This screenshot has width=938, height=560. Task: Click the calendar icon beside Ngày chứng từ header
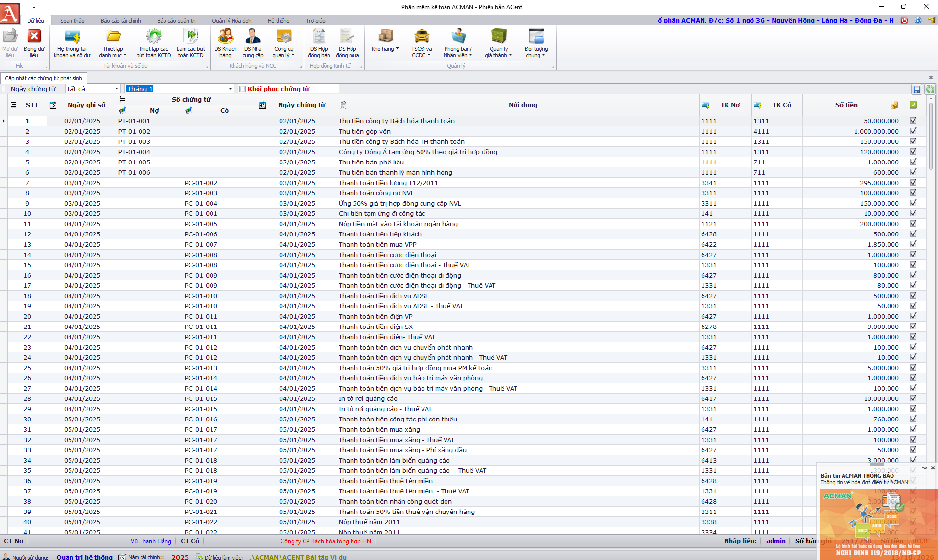263,105
